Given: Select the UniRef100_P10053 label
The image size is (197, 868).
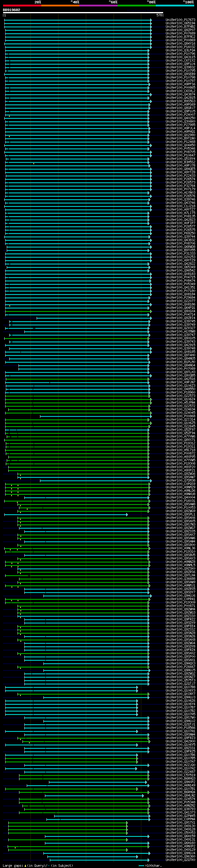Looking at the screenshot, I should click(180, 507).
